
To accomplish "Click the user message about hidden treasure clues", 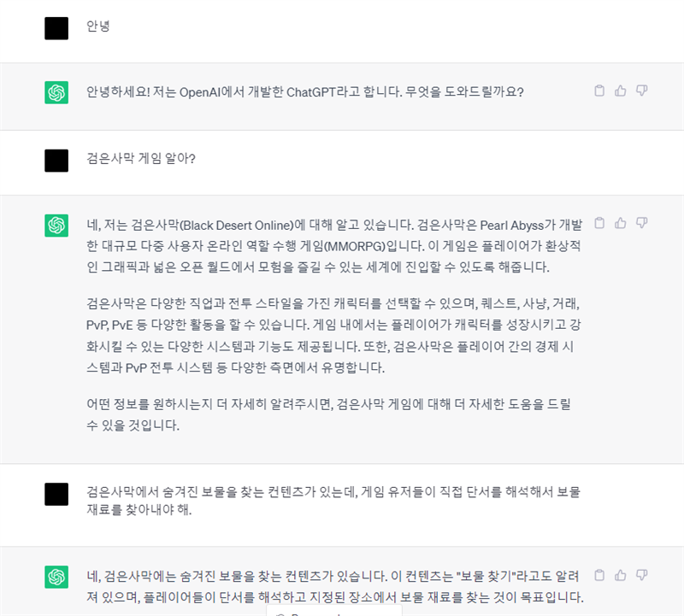I will [x=333, y=501].
